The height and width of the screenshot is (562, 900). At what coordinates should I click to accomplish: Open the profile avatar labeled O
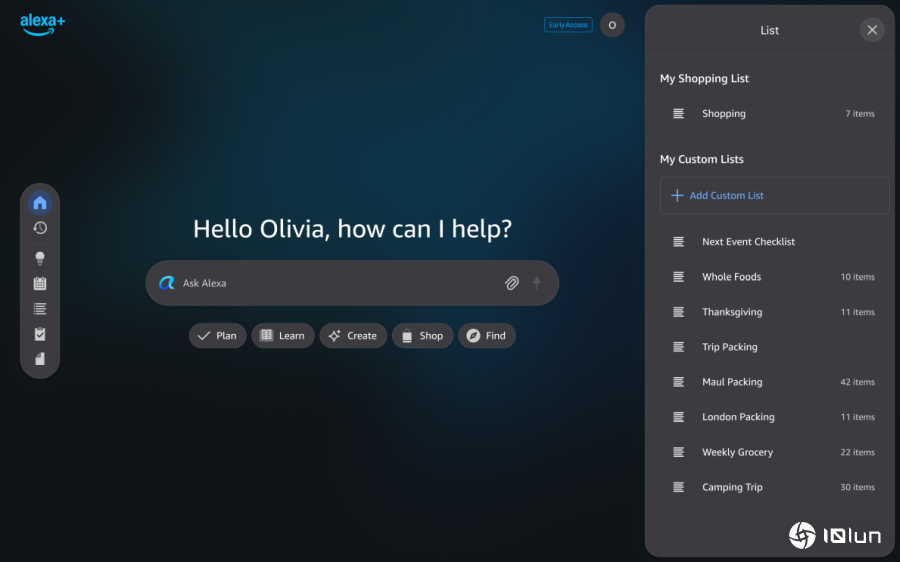[612, 25]
